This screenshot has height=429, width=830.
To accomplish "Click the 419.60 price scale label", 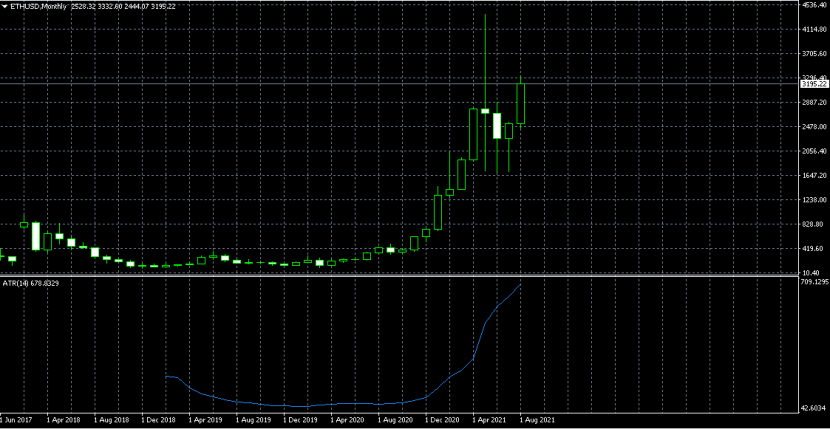I will click(813, 248).
